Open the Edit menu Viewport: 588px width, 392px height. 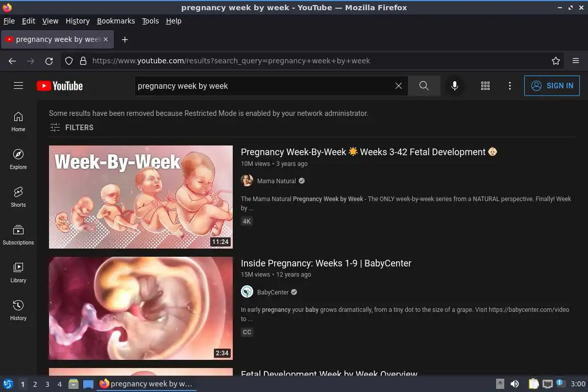point(29,21)
